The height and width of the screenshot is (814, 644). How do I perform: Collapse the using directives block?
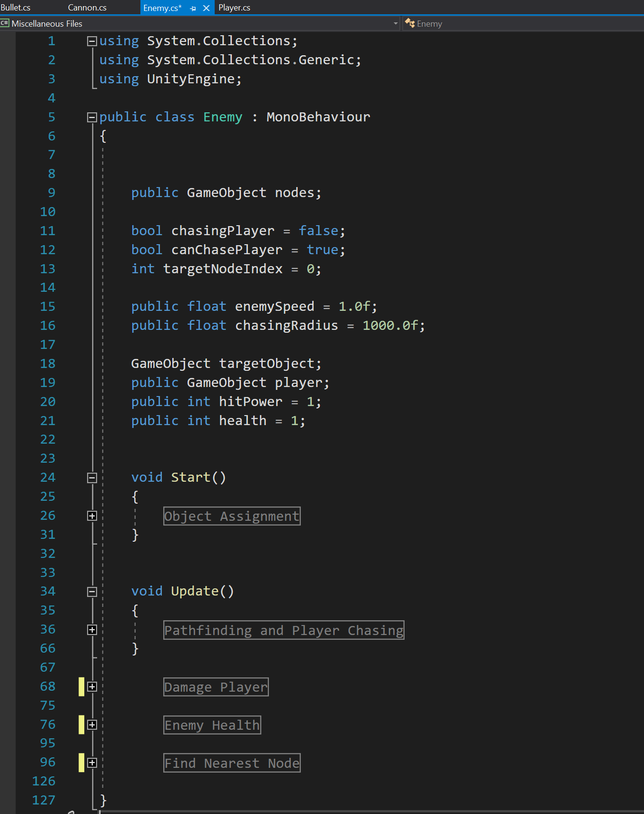tap(92, 41)
